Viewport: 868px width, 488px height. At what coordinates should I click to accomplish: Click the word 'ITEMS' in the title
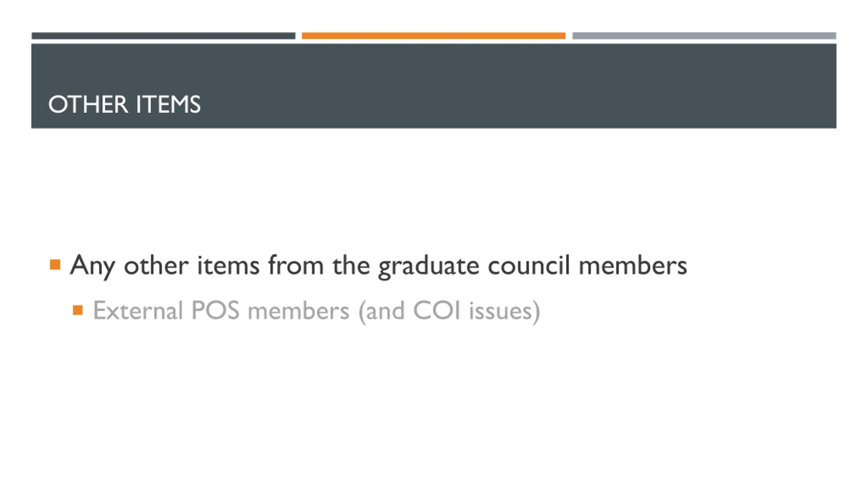[x=168, y=104]
